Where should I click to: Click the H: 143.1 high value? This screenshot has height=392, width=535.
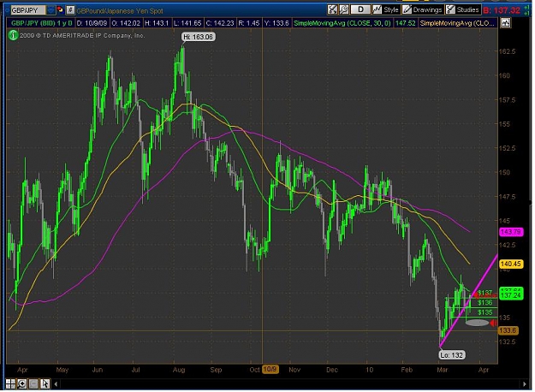click(157, 23)
